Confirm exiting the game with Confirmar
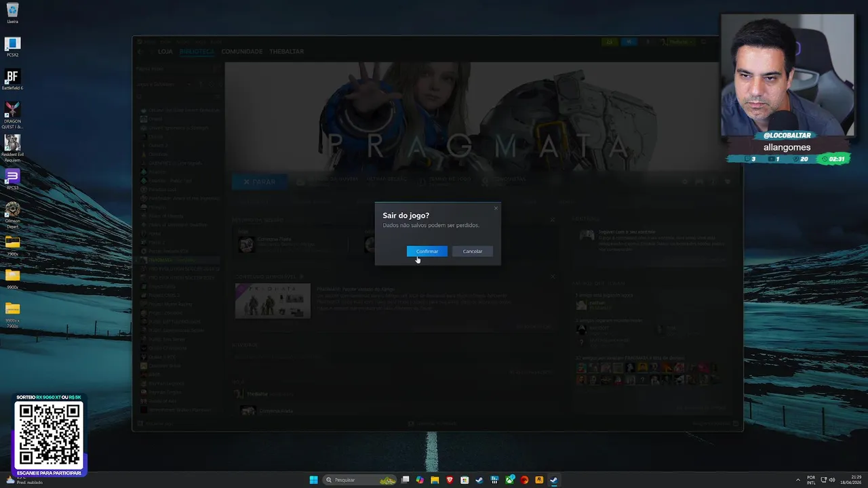 [427, 251]
